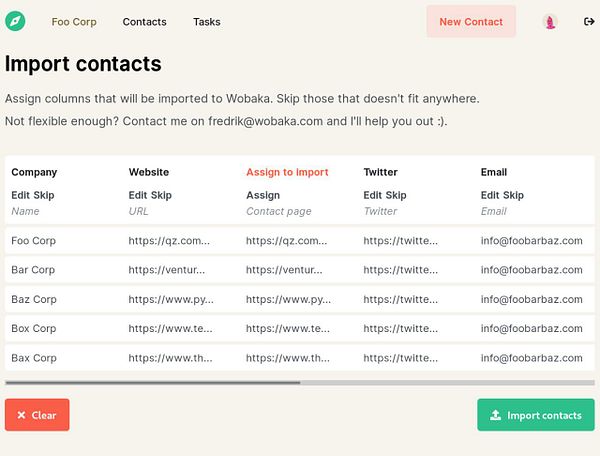
Task: Click the horizontal table scrollbar
Action: [x=152, y=382]
